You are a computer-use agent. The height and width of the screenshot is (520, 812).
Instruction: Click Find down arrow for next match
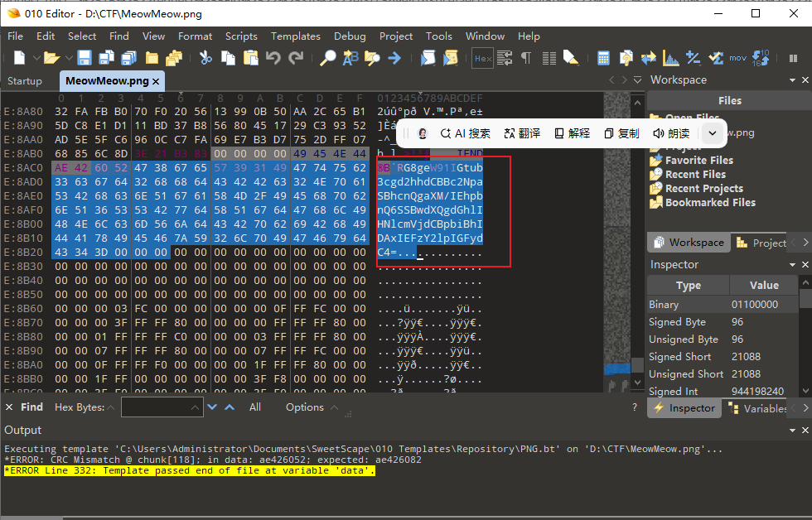(212, 407)
